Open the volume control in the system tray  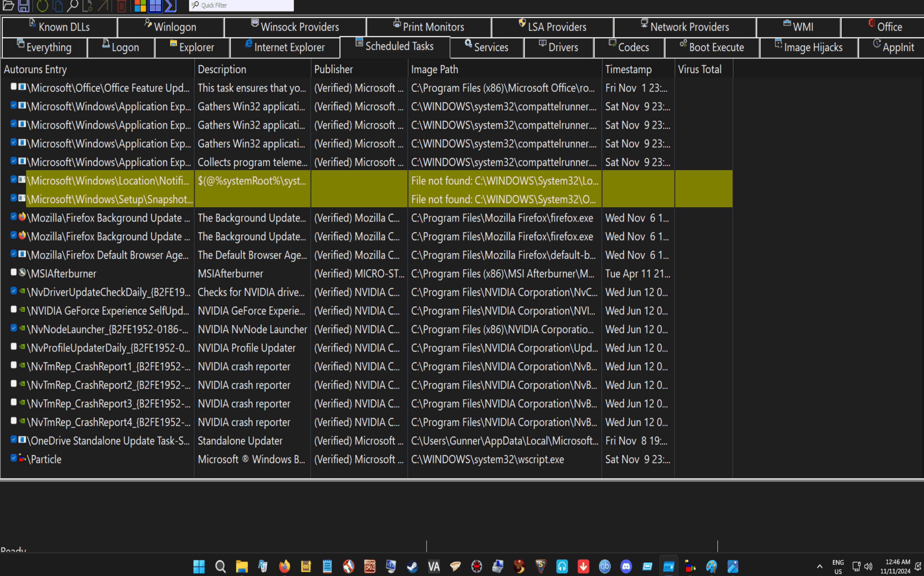point(868,566)
